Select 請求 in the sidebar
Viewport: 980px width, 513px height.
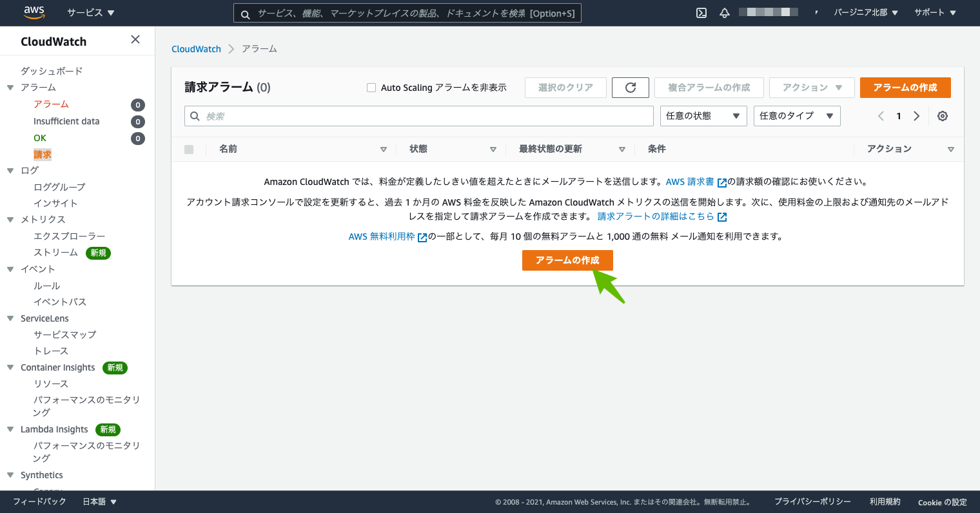pyautogui.click(x=43, y=155)
